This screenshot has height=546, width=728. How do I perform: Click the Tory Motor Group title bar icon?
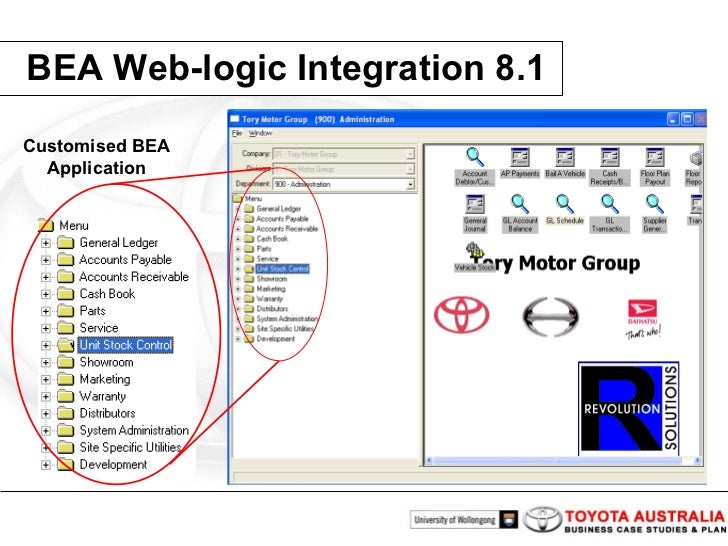tap(235, 119)
